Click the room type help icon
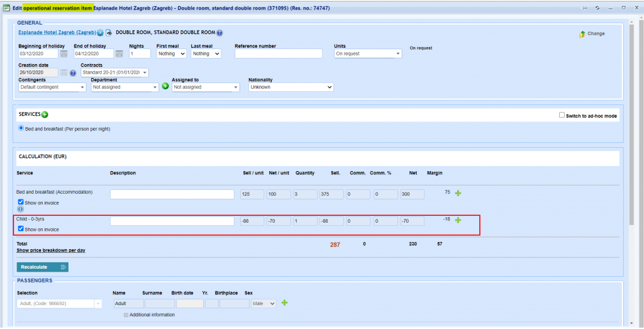The image size is (644, 329). (219, 33)
